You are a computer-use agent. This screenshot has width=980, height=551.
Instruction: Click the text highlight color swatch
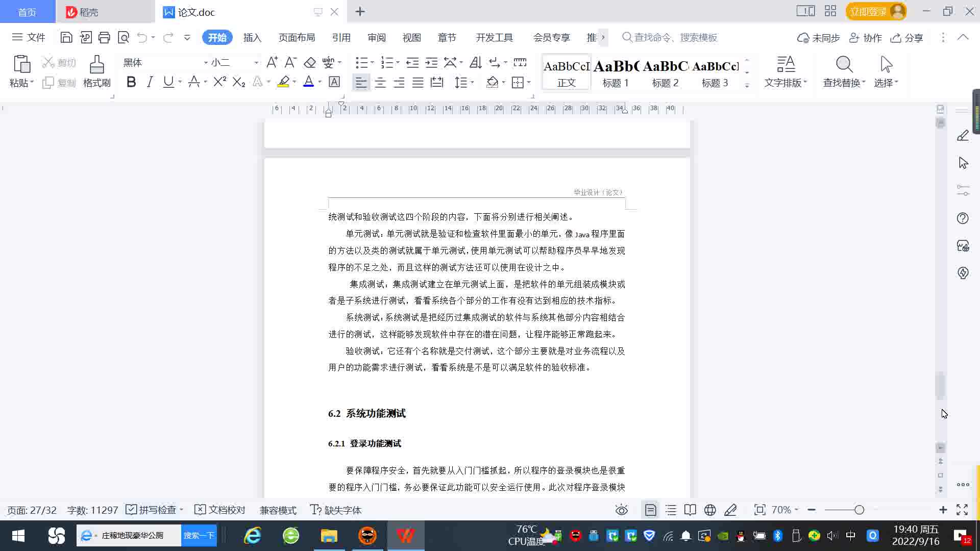[x=283, y=82]
